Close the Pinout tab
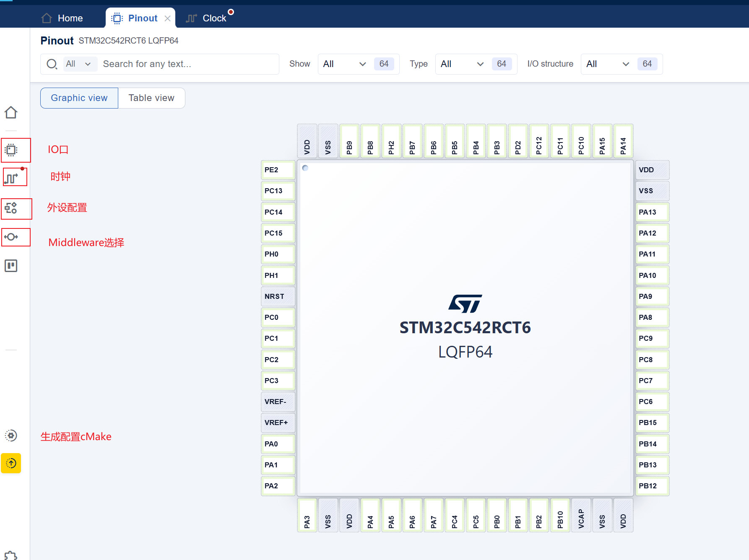Viewport: 749px width, 560px height. click(x=167, y=18)
